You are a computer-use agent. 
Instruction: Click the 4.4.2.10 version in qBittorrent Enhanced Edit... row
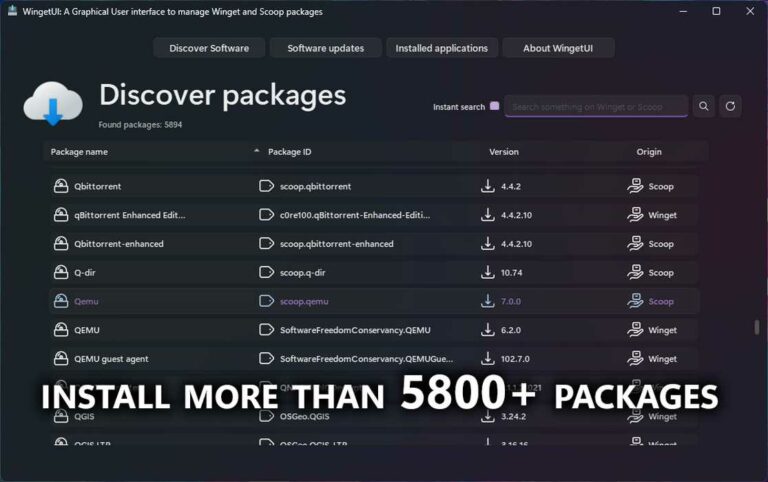coord(516,215)
